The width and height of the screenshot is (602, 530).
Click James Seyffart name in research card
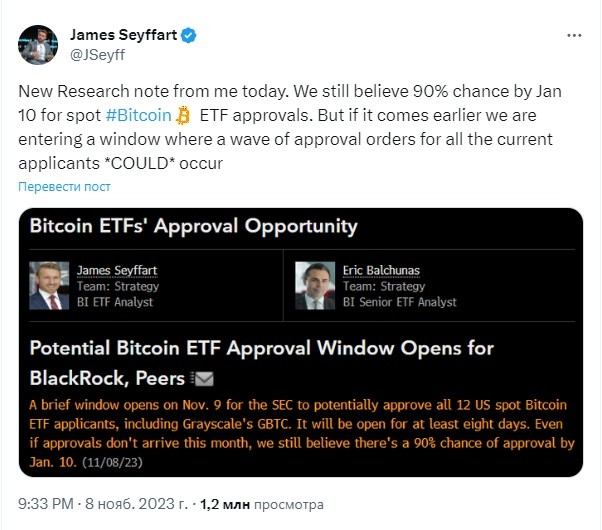[117, 270]
